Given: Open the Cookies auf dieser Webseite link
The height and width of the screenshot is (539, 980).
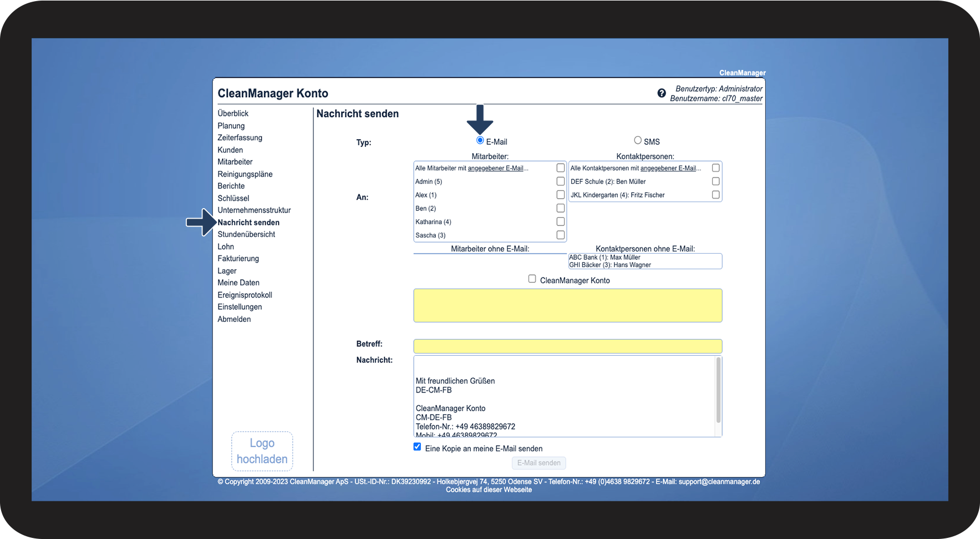Looking at the screenshot, I should pyautogui.click(x=489, y=490).
